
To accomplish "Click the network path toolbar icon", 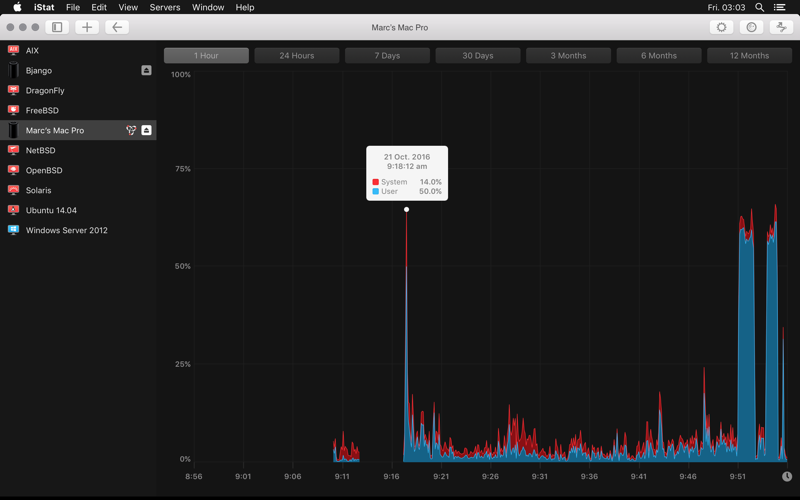I will coord(782,27).
